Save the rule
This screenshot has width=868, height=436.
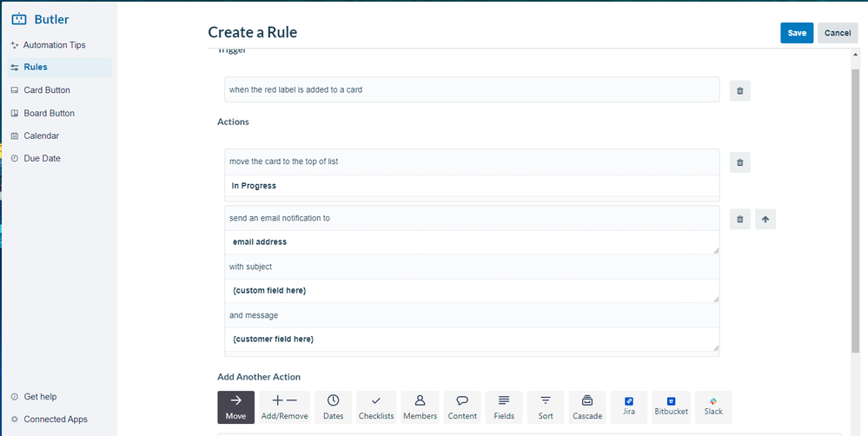(x=797, y=33)
